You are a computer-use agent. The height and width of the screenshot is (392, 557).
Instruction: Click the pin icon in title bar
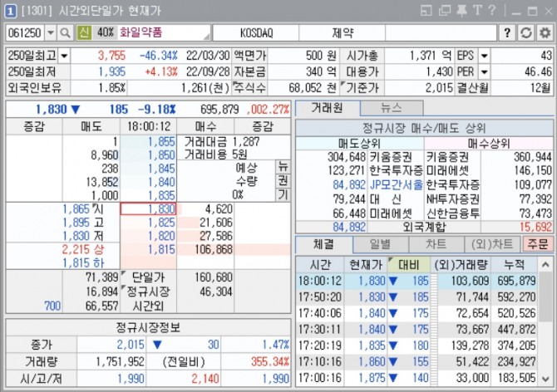click(460, 10)
